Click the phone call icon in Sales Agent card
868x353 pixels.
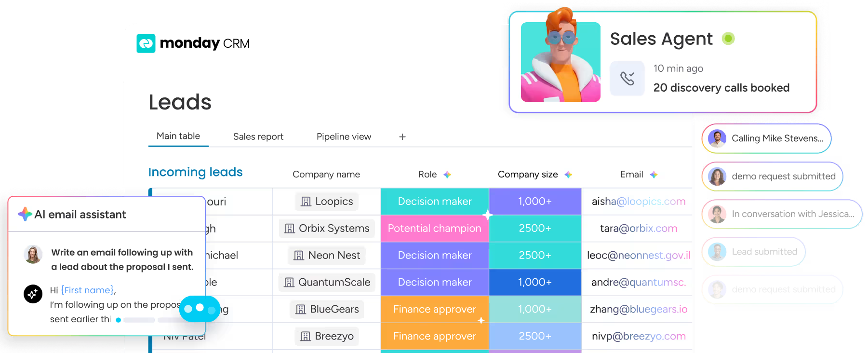627,78
